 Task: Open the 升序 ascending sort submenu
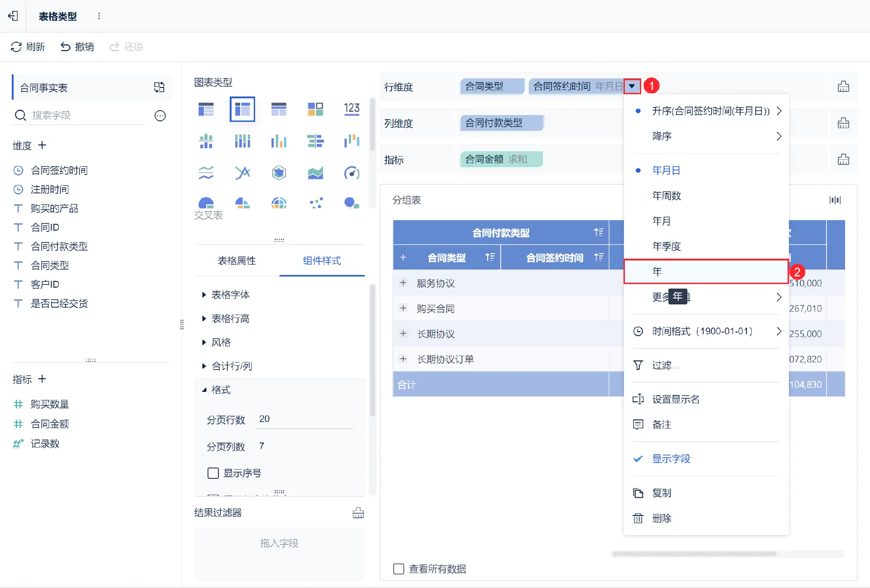[x=706, y=111]
